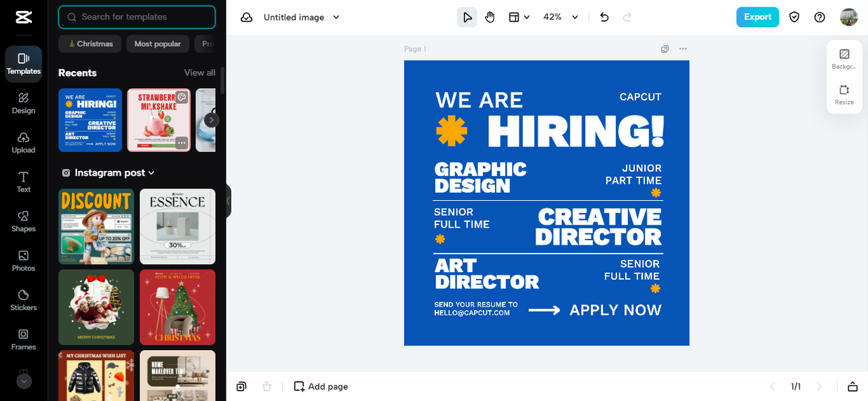Choose the Discount template thumbnail

tap(96, 227)
